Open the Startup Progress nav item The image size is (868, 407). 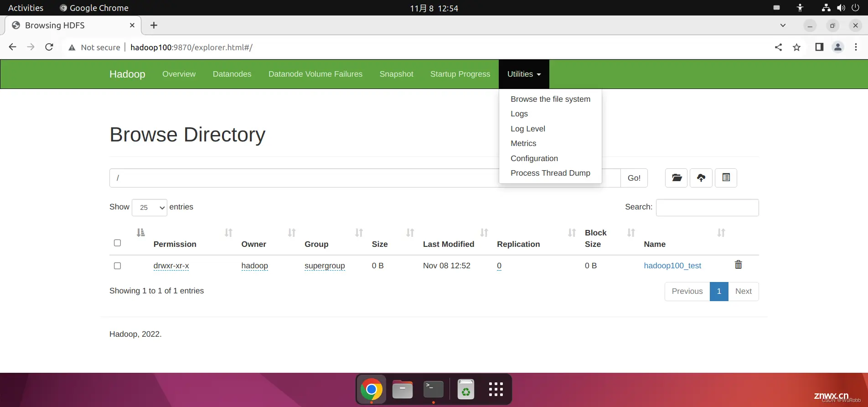[460, 74]
